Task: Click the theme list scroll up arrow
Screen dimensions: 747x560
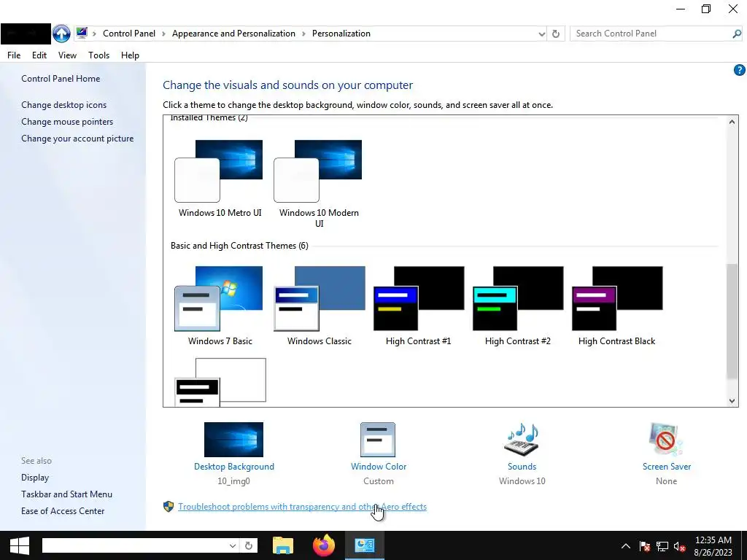Action: tap(732, 122)
